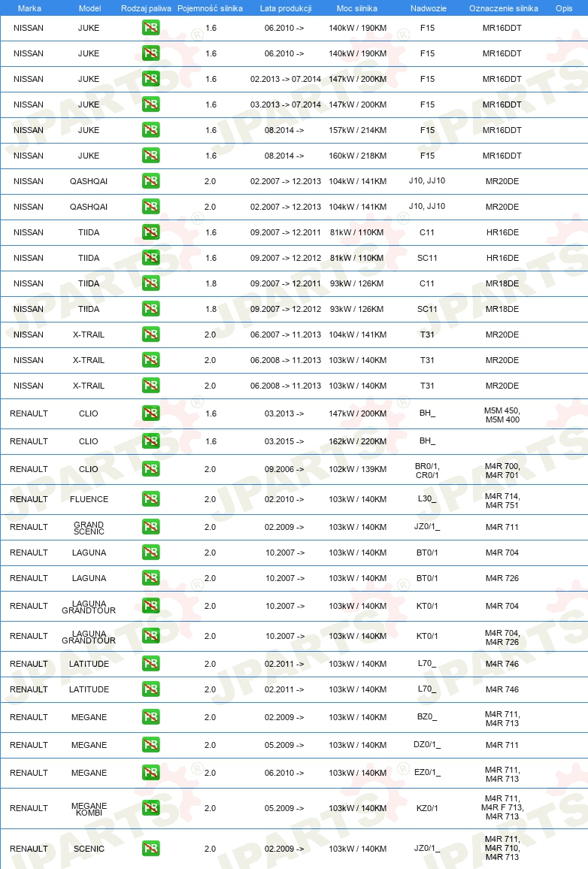Select fuel icon for TIIDA 1.6 C11 row
This screenshot has width=588, height=869.
pyautogui.click(x=150, y=232)
